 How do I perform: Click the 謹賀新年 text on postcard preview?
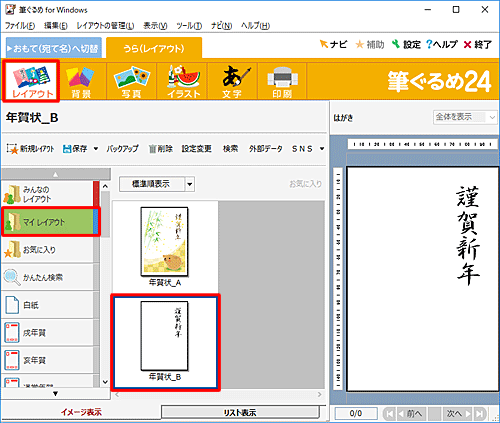[468, 236]
